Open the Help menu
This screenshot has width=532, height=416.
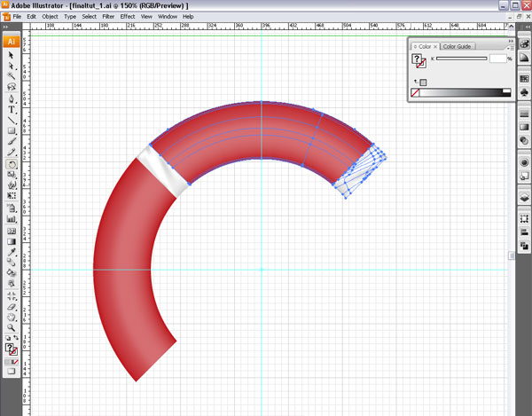[188, 16]
